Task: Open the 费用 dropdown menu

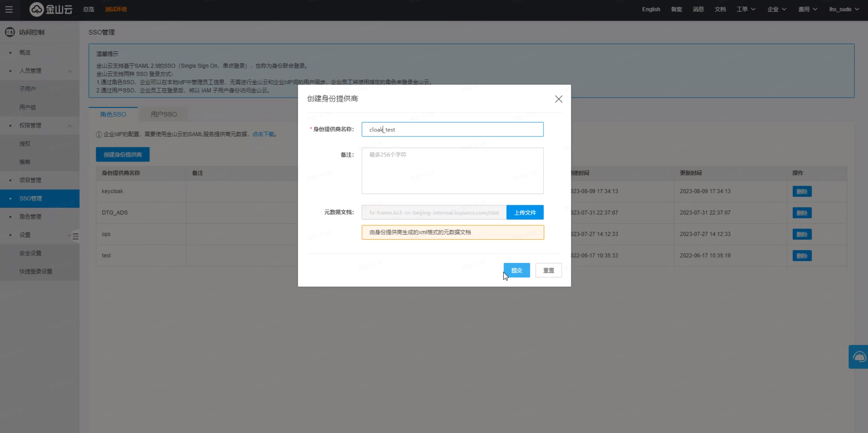Action: 807,9
